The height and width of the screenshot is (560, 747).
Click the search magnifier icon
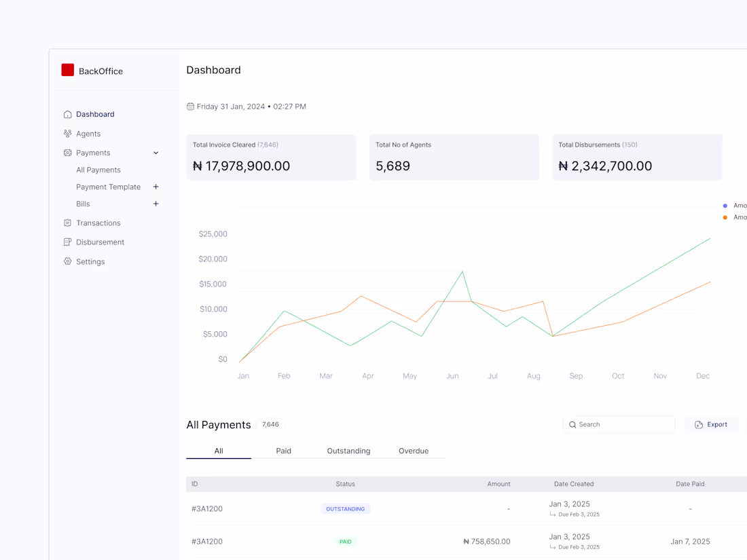coord(572,424)
